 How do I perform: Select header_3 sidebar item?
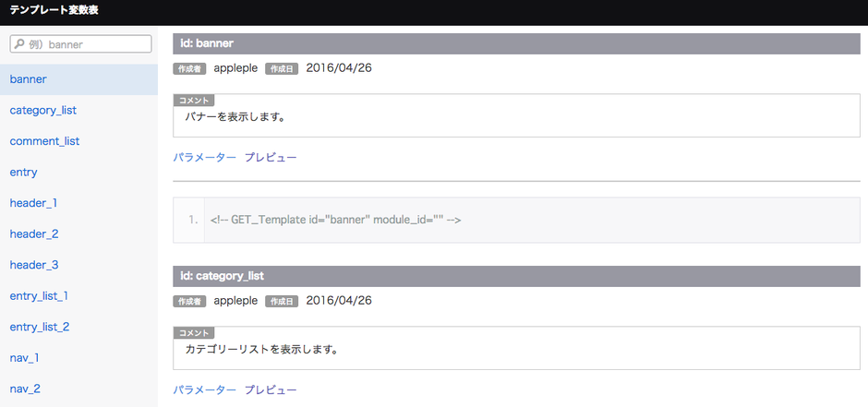[x=34, y=265]
